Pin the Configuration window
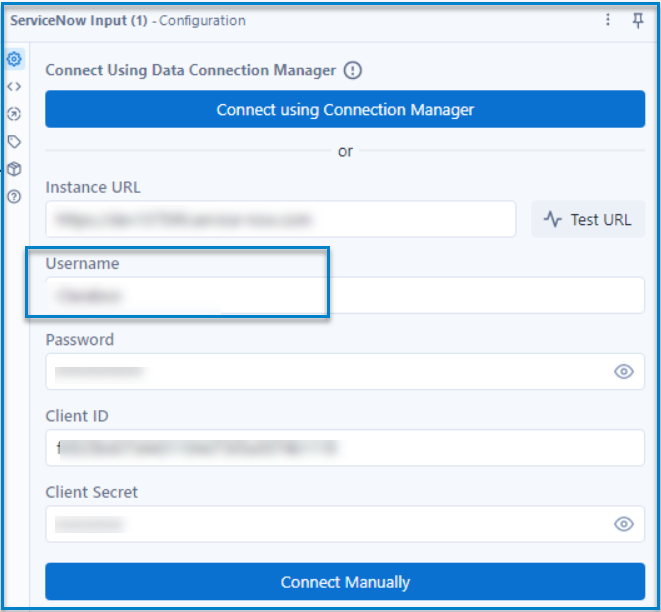The width and height of the screenshot is (661, 612). 638,20
